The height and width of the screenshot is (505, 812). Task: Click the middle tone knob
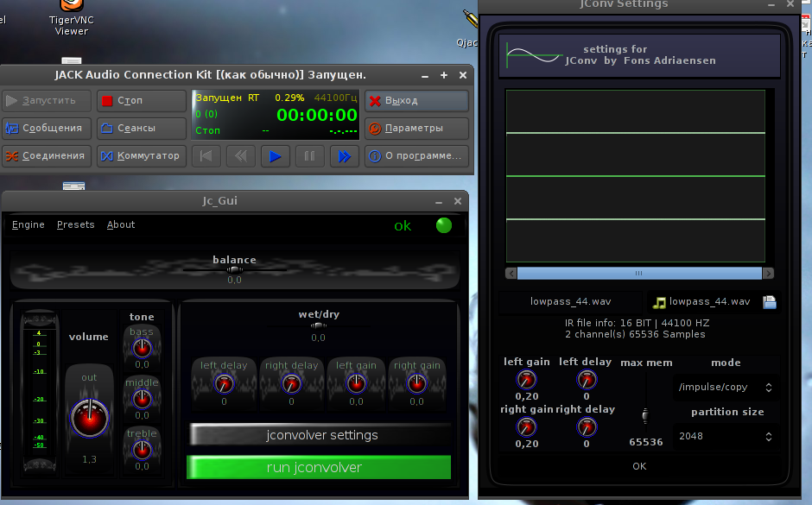tap(142, 399)
